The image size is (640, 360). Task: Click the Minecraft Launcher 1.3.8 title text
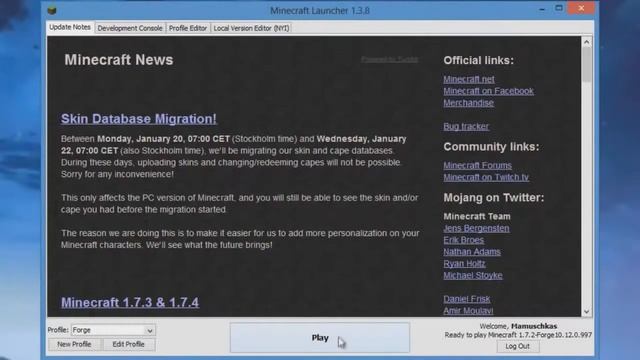(320, 11)
